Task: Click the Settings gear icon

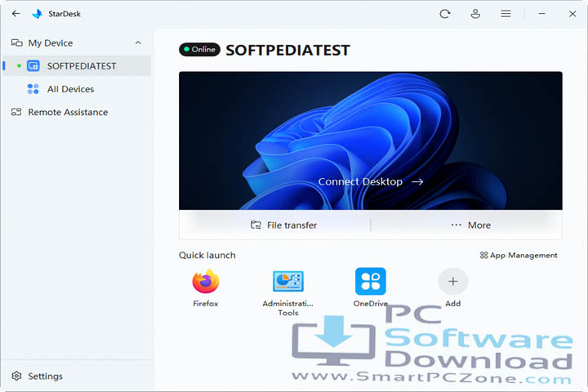Action: pos(16,376)
